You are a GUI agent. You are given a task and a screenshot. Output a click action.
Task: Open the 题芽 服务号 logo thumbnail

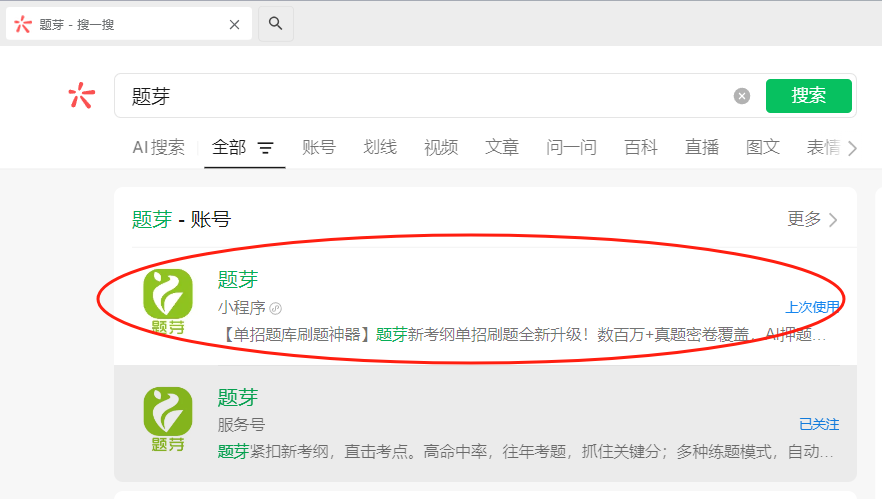(x=168, y=419)
